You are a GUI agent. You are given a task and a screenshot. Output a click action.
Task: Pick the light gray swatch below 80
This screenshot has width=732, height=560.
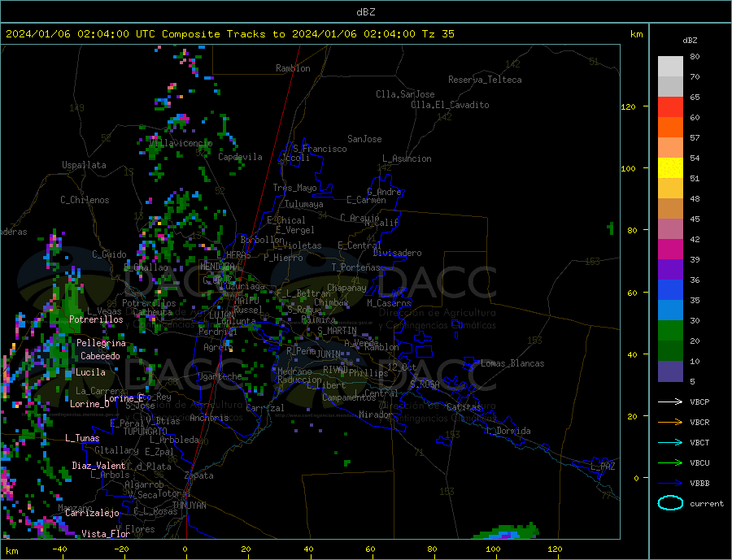click(x=670, y=67)
